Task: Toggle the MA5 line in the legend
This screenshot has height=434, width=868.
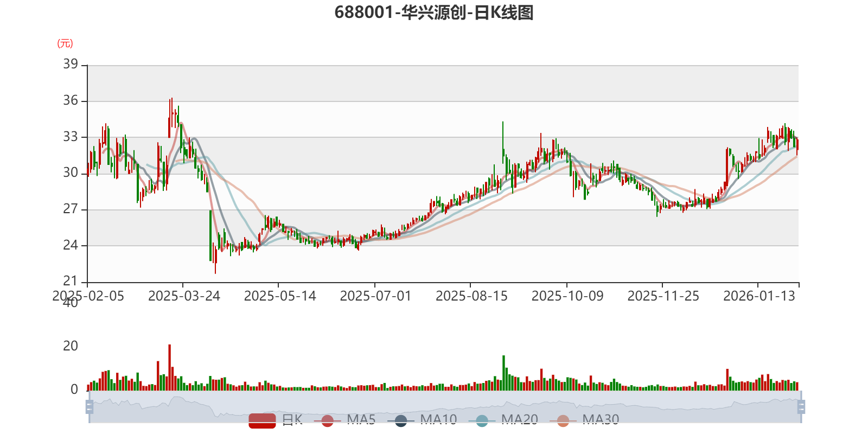Action: (x=344, y=420)
